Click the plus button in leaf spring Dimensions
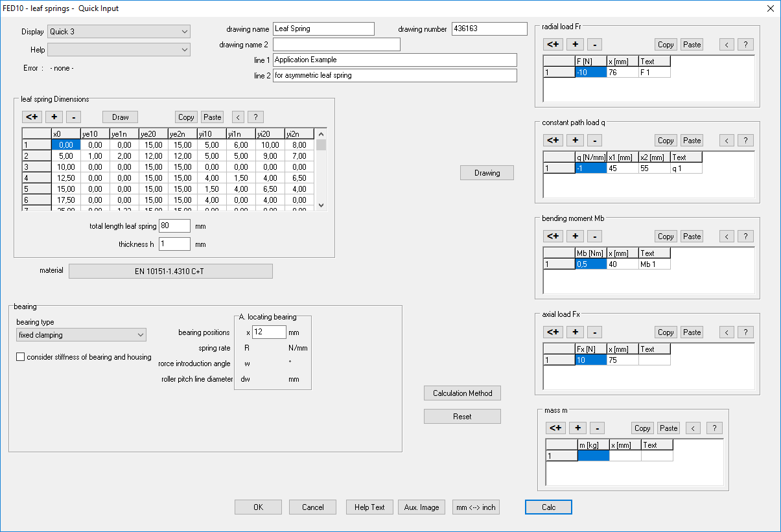Image resolution: width=781 pixels, height=532 pixels. (x=54, y=117)
